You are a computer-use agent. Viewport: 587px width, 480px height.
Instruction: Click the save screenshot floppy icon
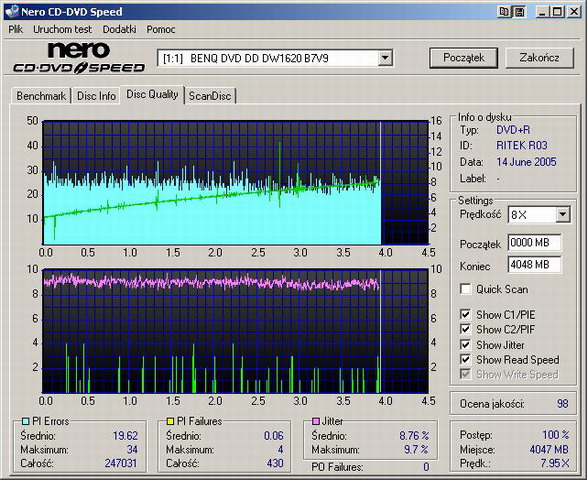pyautogui.click(x=520, y=12)
